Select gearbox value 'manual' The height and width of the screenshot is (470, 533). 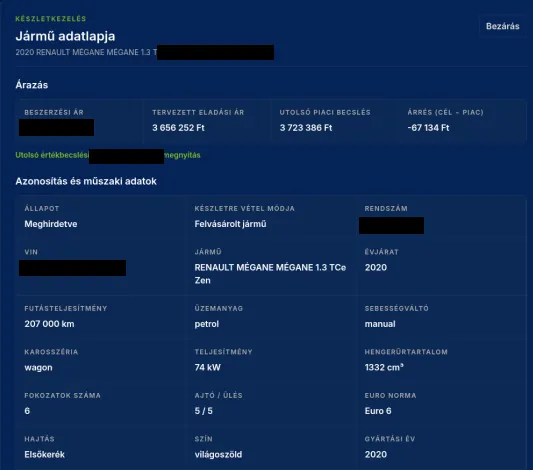tap(380, 324)
